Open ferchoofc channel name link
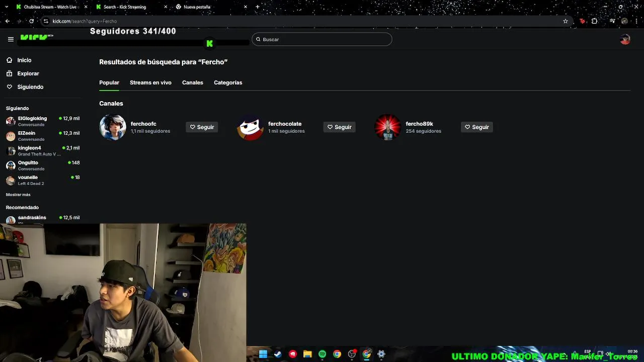This screenshot has height=362, width=644. click(143, 124)
